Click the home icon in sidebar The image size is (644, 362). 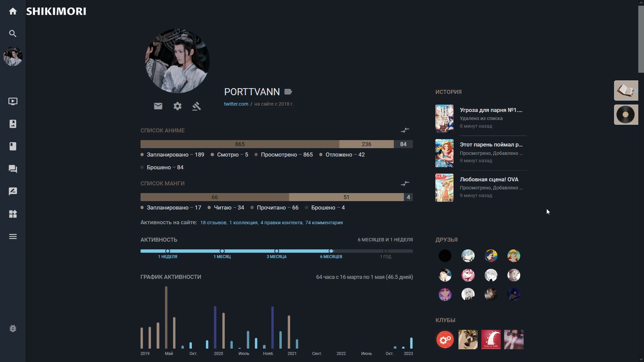tap(13, 11)
